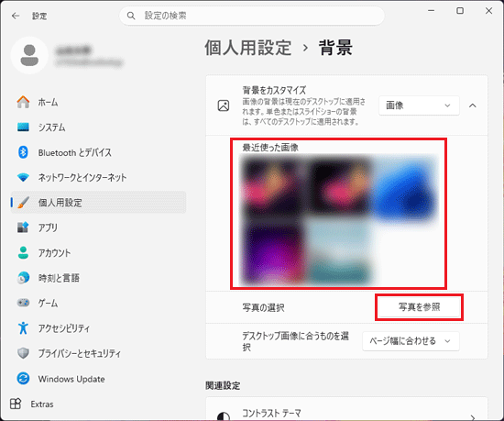The height and width of the screenshot is (421, 504).
Task: Collapse the 背景をカスタマイズ section chevron
Action: (473, 105)
